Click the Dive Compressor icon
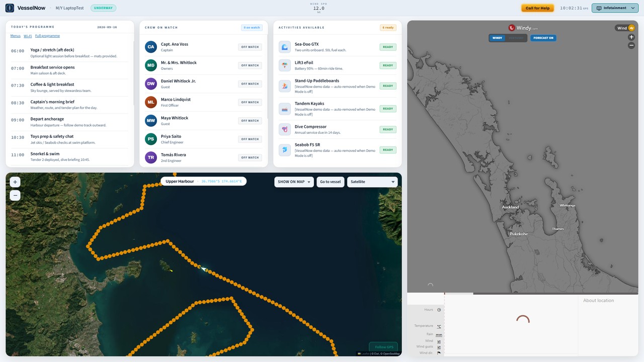Image resolution: width=644 pixels, height=362 pixels. (x=285, y=129)
